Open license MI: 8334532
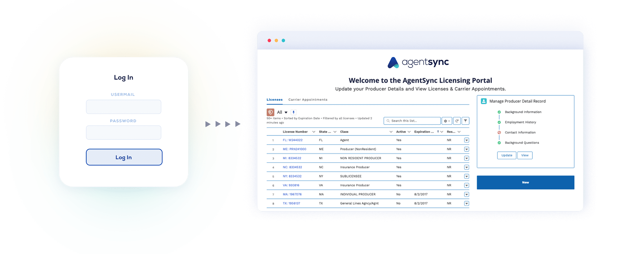This screenshot has height=254, width=644. 292,158
